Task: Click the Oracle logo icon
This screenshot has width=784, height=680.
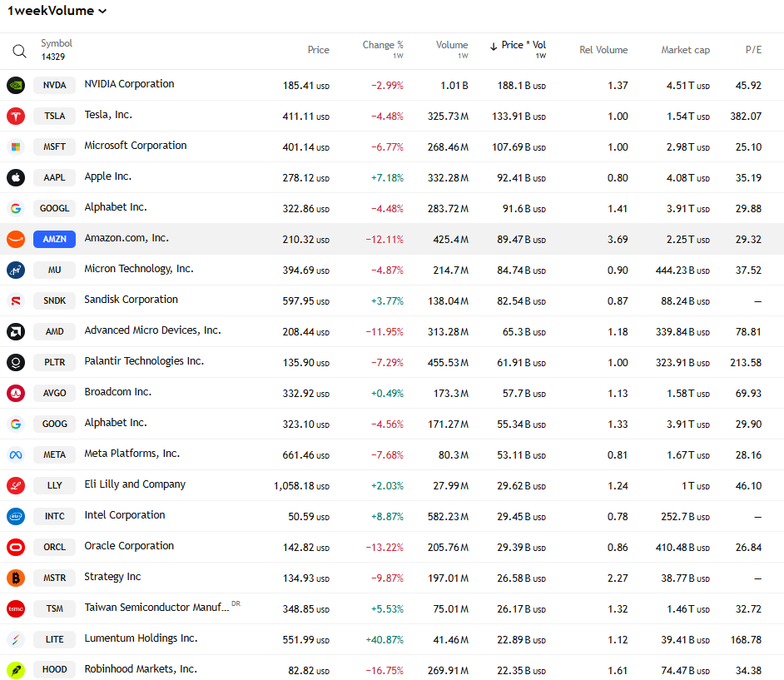Action: (x=16, y=547)
